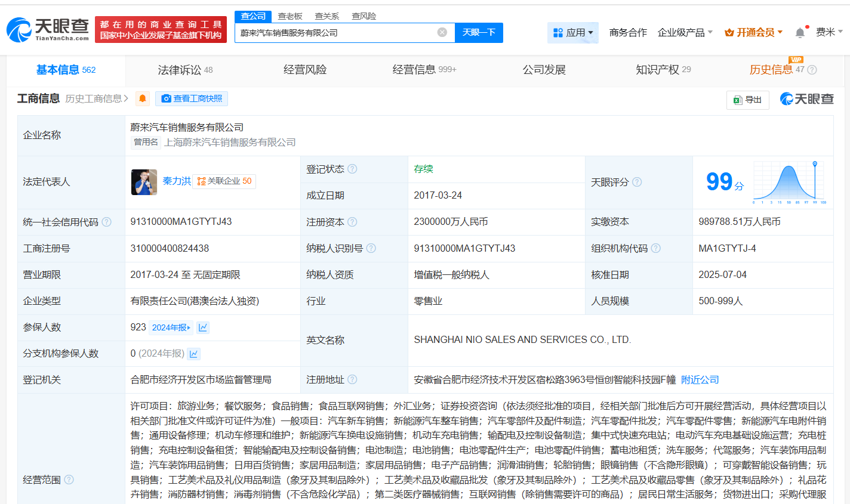Click help icon next to 统一社会信用代码
The height and width of the screenshot is (504, 850).
(106, 222)
